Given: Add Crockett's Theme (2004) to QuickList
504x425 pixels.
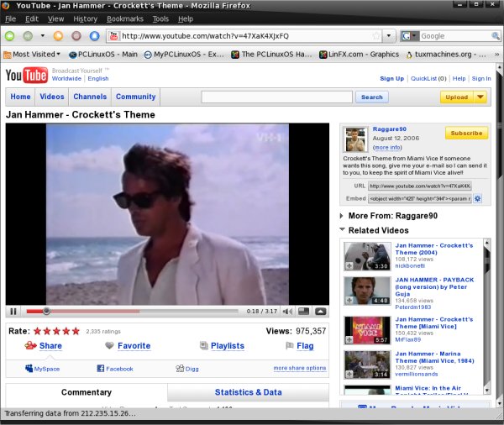Looking at the screenshot, I should (349, 265).
